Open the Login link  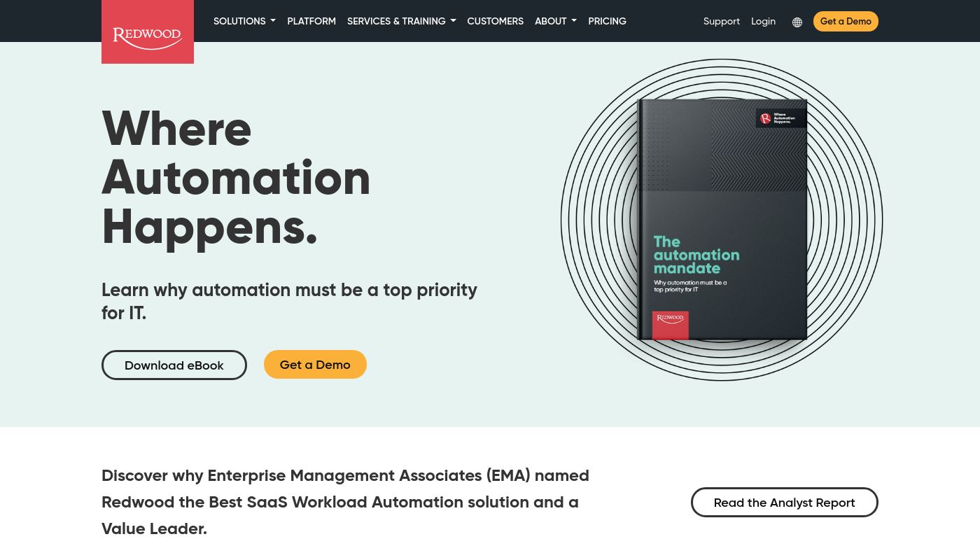[x=763, y=21]
